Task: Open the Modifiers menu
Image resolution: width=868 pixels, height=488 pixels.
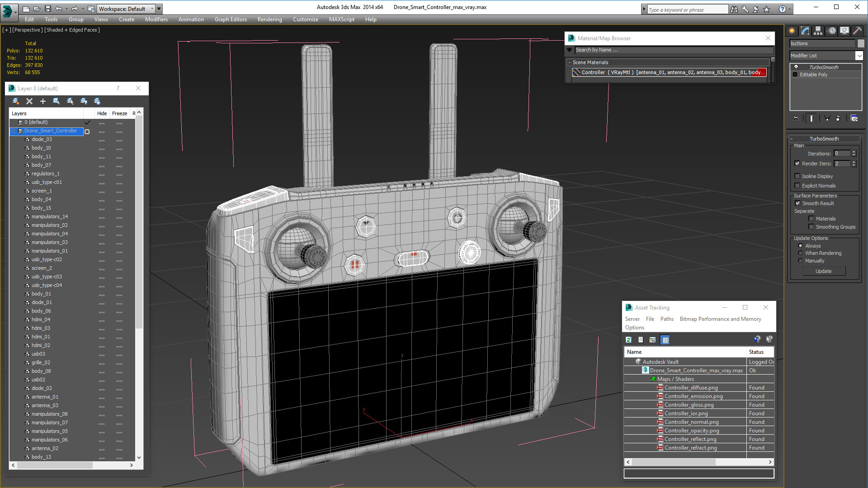Action: tap(156, 19)
